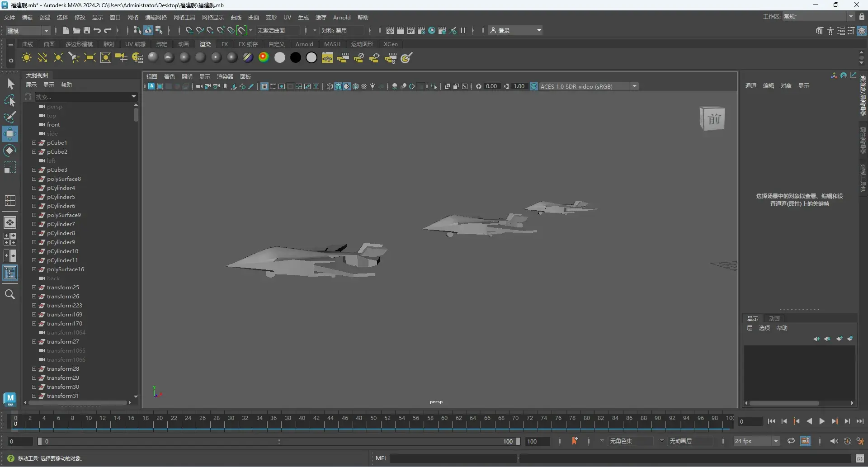Create a directional light from shelf
868x467 pixels.
tap(42, 58)
